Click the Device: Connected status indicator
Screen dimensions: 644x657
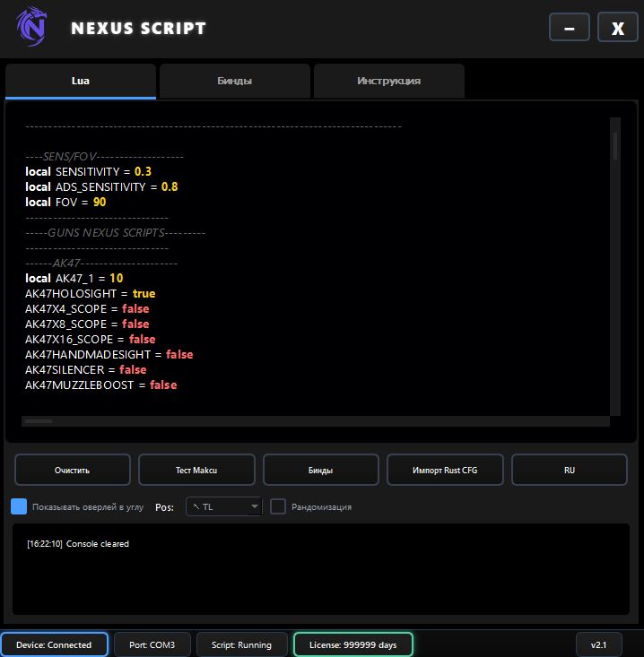54,644
